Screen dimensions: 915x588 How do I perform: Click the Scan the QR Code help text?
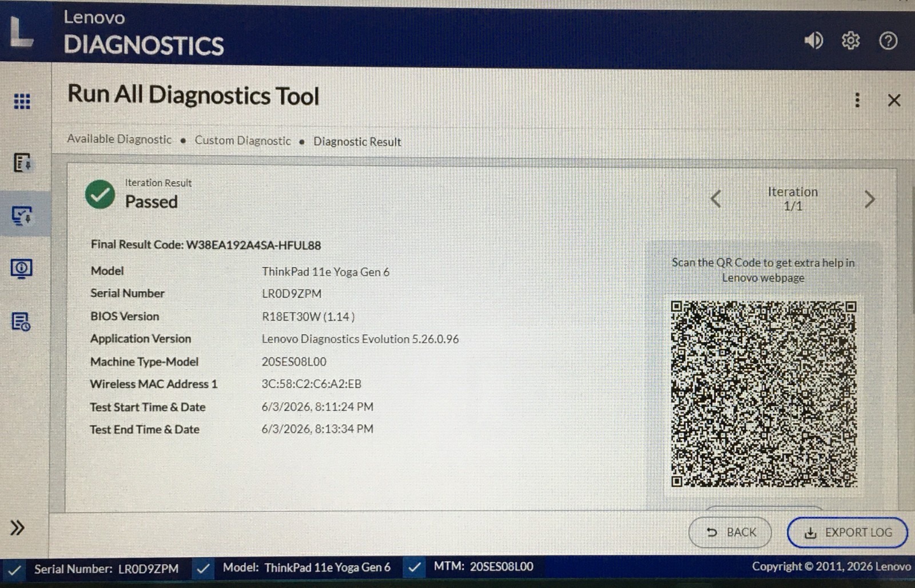[763, 270]
